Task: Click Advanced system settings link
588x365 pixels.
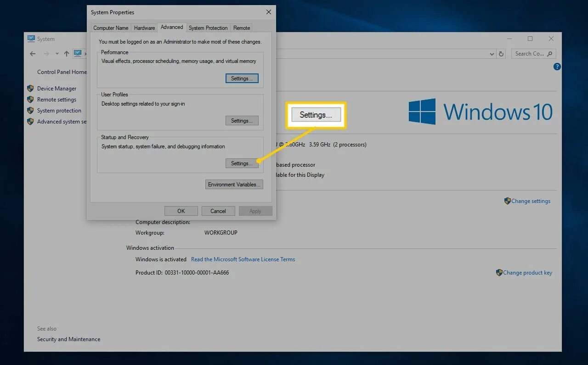Action: (x=62, y=122)
